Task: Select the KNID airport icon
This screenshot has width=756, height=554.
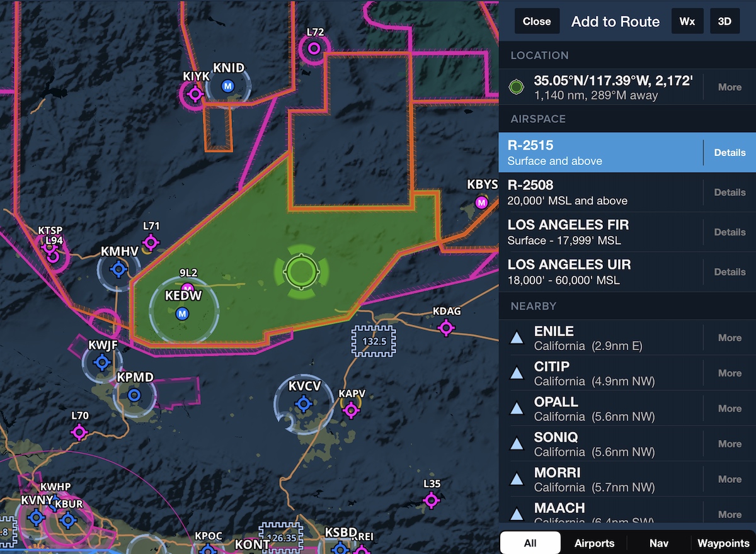Action: 228,85
